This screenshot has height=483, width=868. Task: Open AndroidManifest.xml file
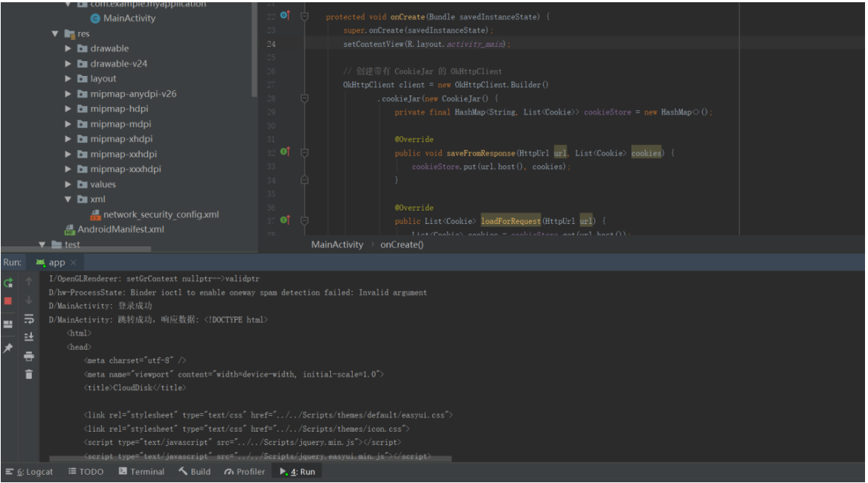[x=120, y=229]
